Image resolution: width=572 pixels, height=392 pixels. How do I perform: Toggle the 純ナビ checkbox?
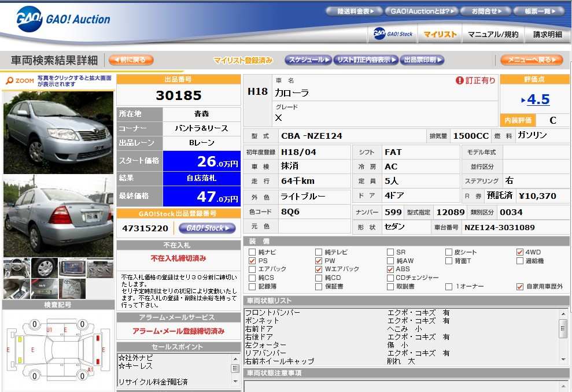[252, 252]
